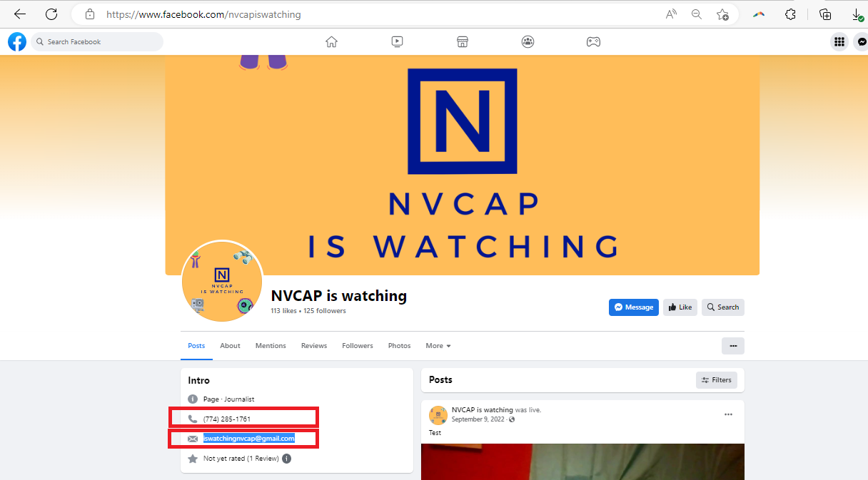Click the Facebook logo

[17, 42]
